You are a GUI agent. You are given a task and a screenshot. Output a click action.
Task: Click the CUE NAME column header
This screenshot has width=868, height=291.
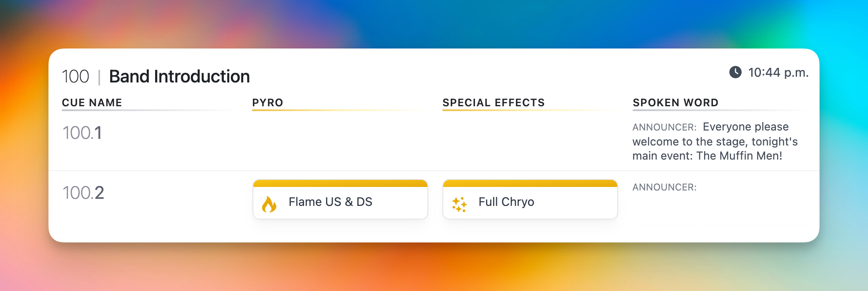pos(92,103)
